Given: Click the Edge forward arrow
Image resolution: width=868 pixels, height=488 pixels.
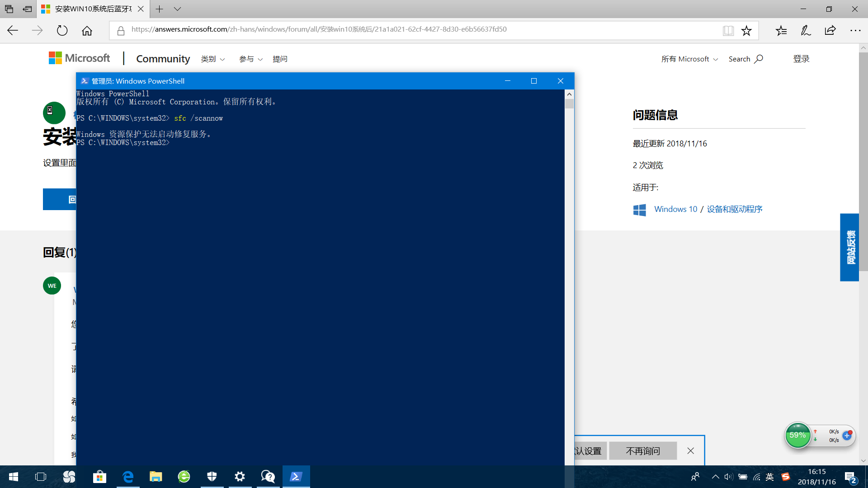Looking at the screenshot, I should [37, 30].
